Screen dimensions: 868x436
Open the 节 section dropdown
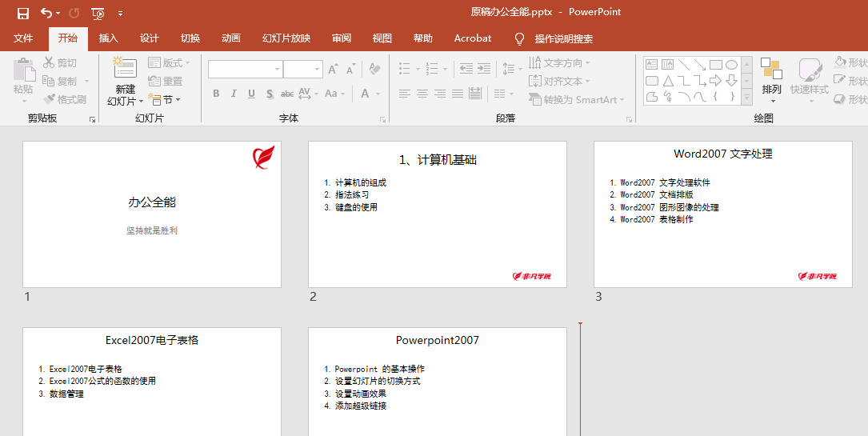pos(165,99)
